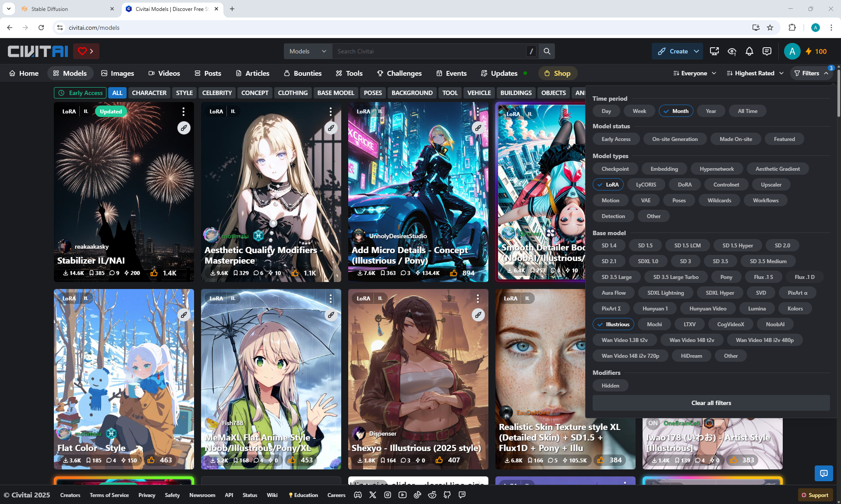Click the generation queue monitor icon
The image size is (841, 504).
pos(714,51)
